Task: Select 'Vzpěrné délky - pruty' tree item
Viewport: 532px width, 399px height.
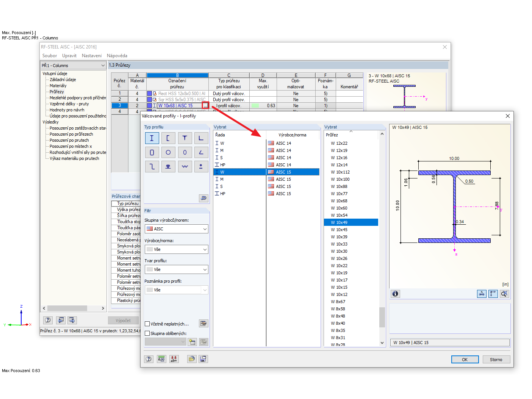Action: [x=69, y=104]
